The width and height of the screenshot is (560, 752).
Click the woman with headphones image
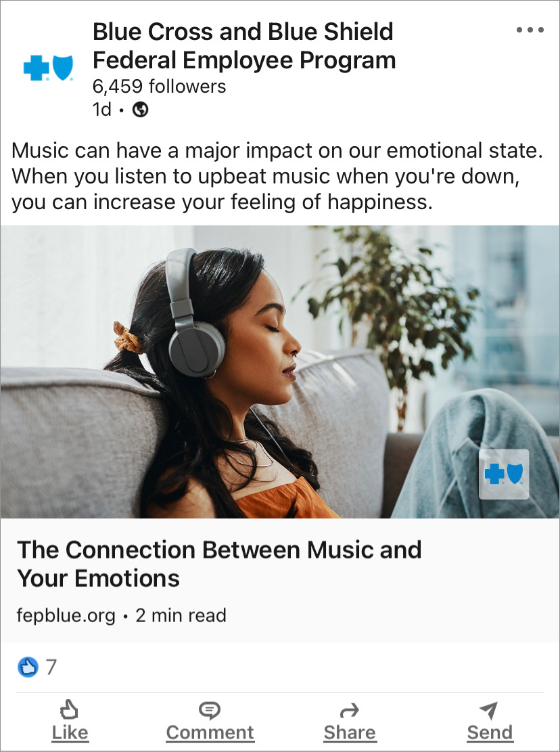[x=280, y=372]
